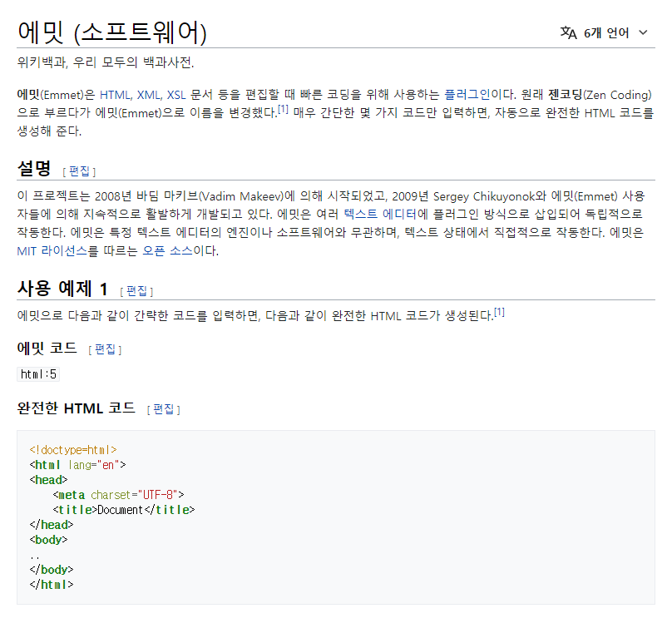Click the opening <head> tag line
Image resolution: width=672 pixels, height=623 pixels.
pos(49,480)
